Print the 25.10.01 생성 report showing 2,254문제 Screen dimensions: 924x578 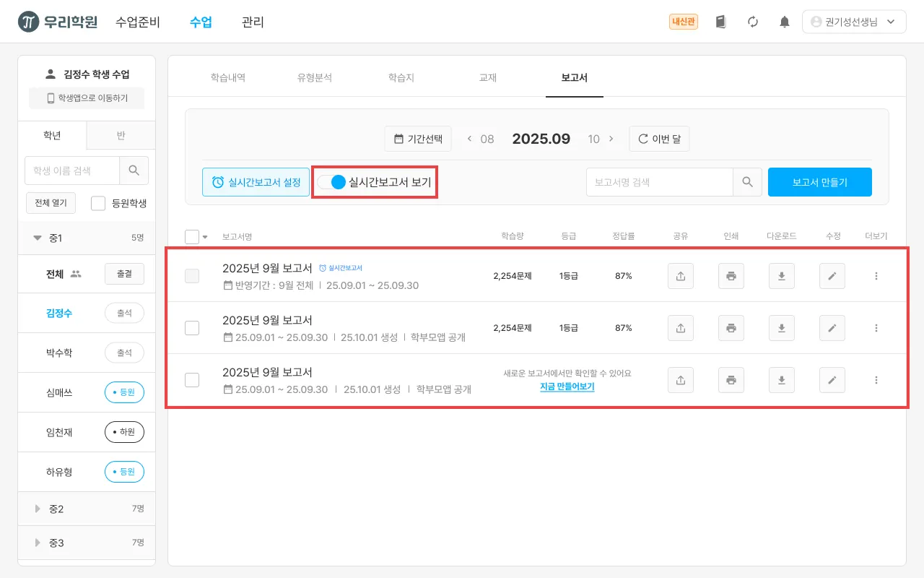(731, 328)
